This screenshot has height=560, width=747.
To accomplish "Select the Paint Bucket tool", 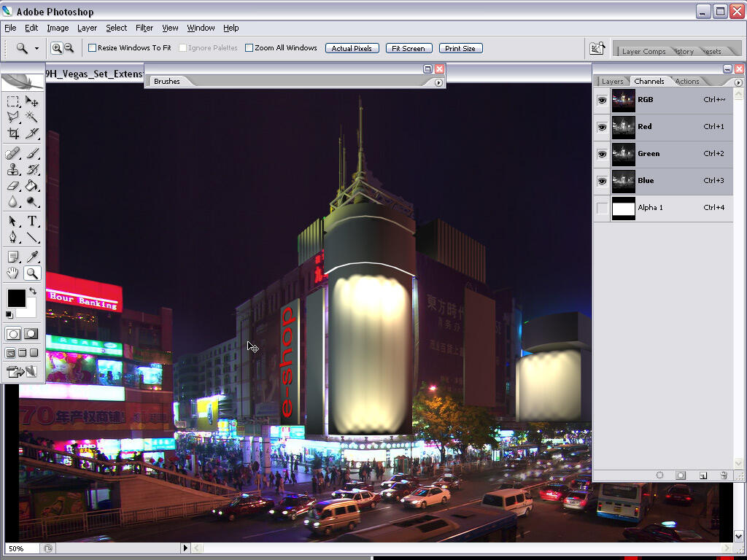I will click(32, 186).
